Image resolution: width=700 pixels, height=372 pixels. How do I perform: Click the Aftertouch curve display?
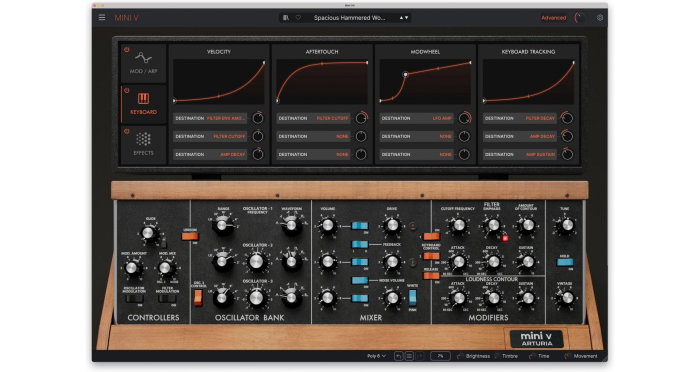(322, 82)
